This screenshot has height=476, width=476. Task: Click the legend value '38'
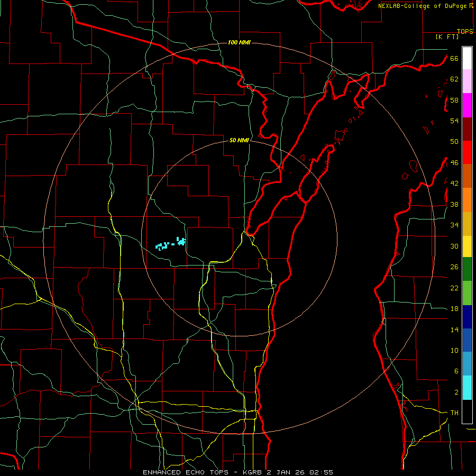[x=454, y=204]
